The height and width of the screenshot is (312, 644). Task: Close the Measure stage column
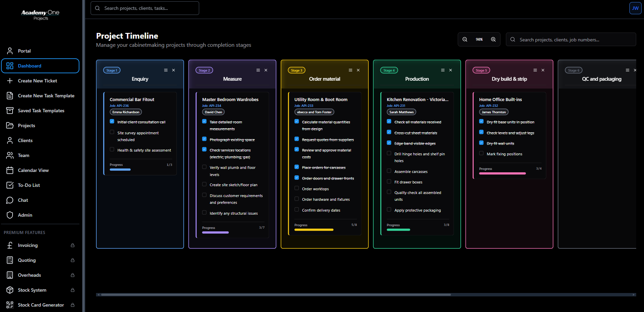pos(266,70)
